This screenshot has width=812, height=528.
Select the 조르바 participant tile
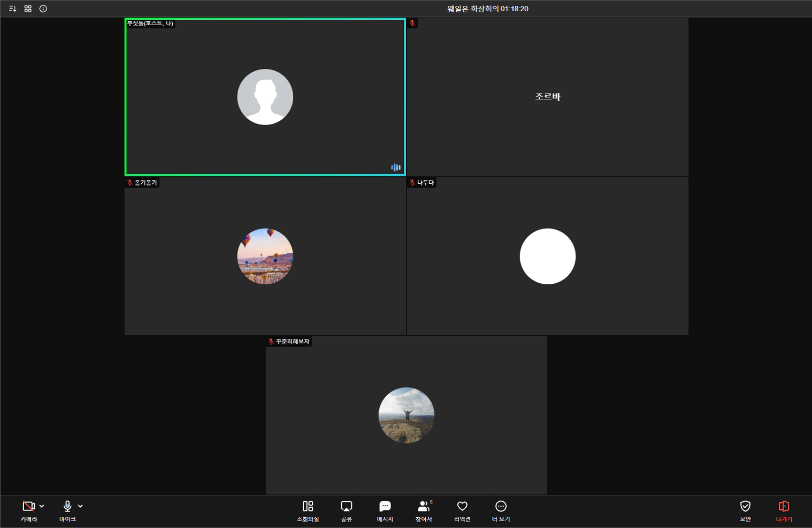tap(547, 97)
